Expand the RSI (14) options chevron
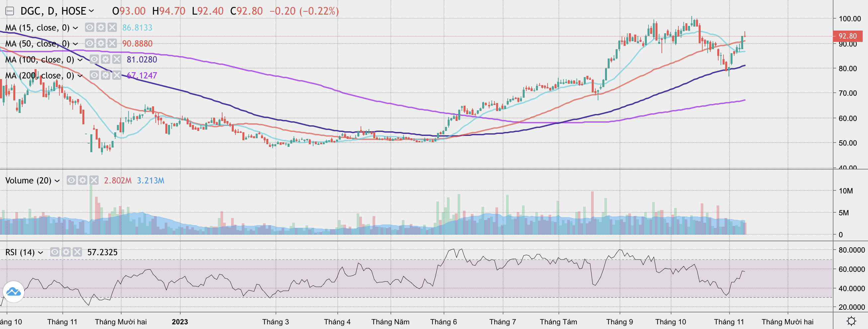The height and width of the screenshot is (329, 868). (x=41, y=253)
